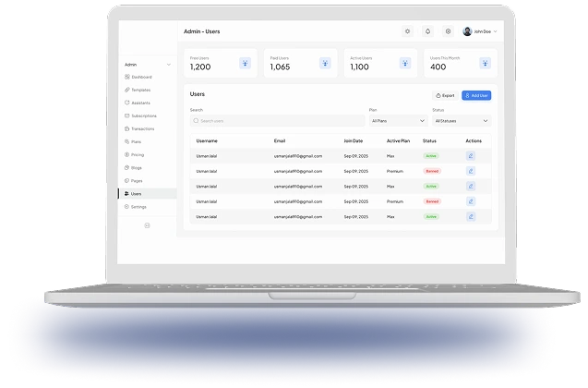Open John Doe profile menu
588x388 pixels.
point(480,31)
